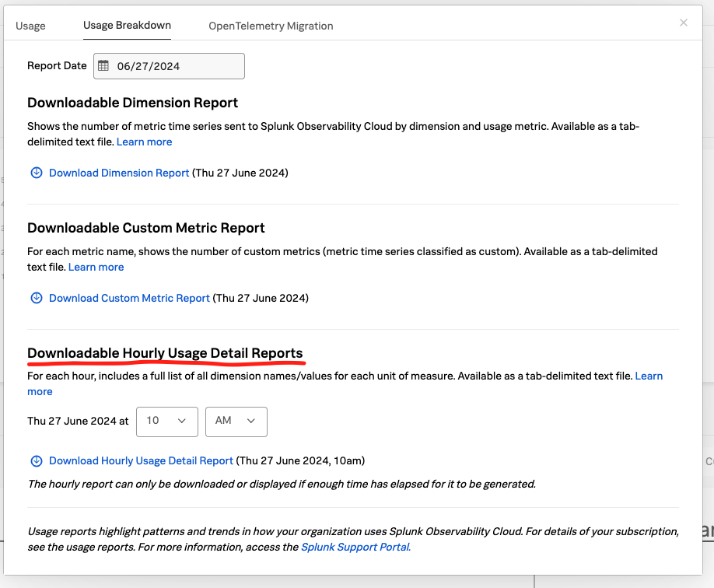
Task: Open the Splunk Support Portal link
Action: [355, 547]
